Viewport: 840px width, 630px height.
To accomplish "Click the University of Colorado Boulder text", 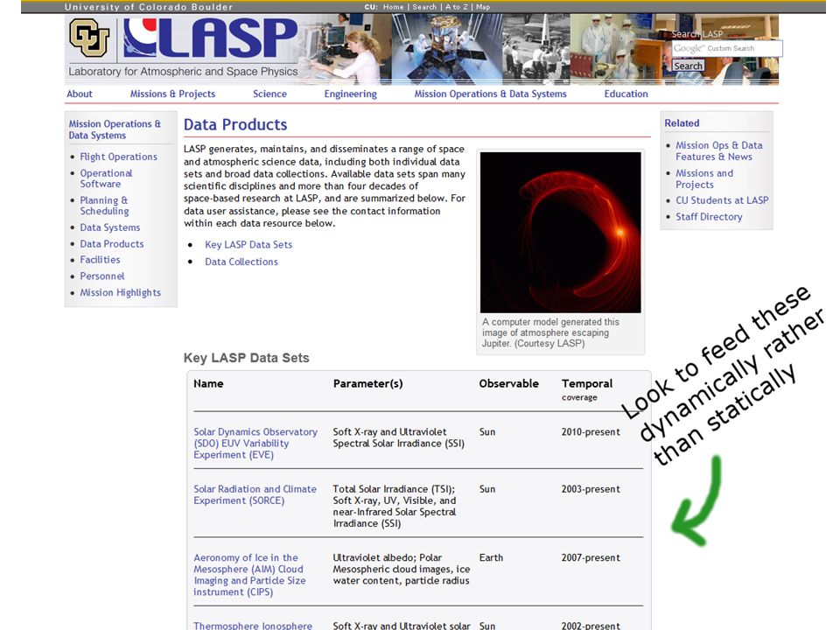I will click(x=149, y=7).
